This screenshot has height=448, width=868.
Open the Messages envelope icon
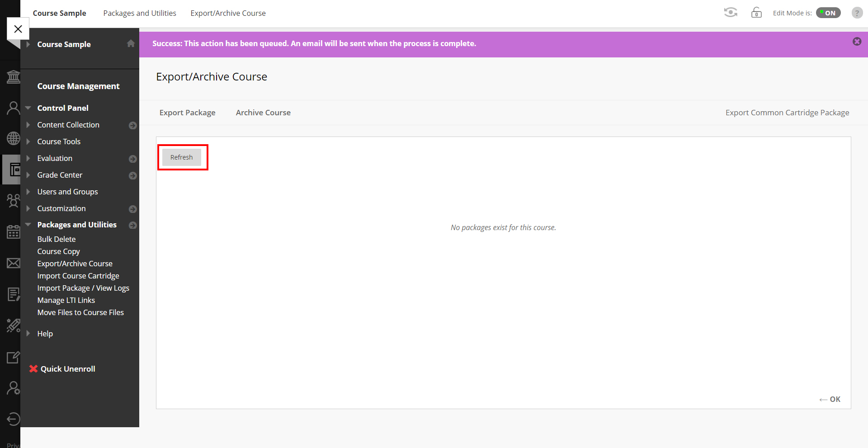13,263
